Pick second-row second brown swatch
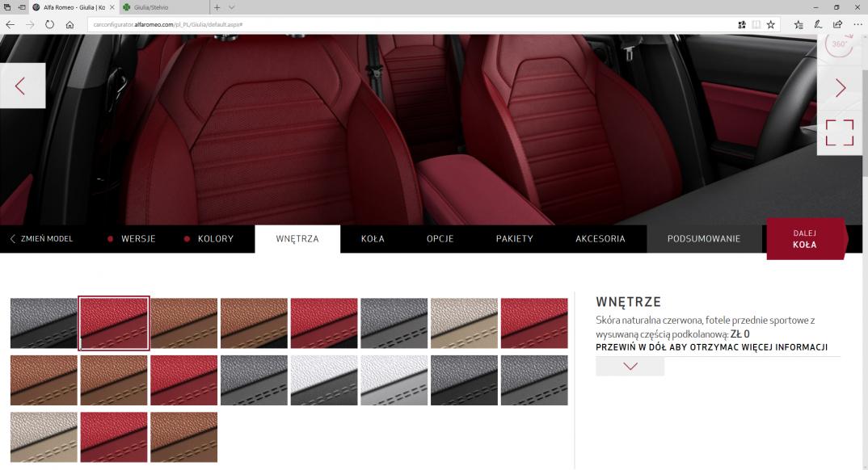This screenshot has height=470, width=868. pos(113,380)
